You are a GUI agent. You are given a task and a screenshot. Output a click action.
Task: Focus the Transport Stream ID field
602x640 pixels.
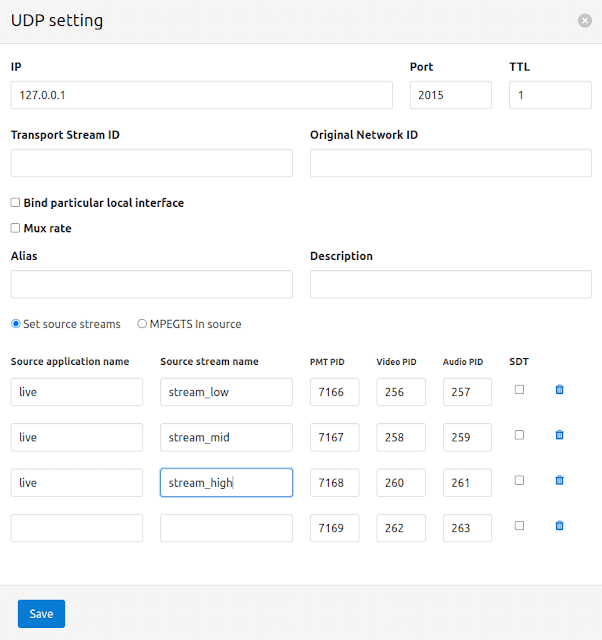[151, 163]
